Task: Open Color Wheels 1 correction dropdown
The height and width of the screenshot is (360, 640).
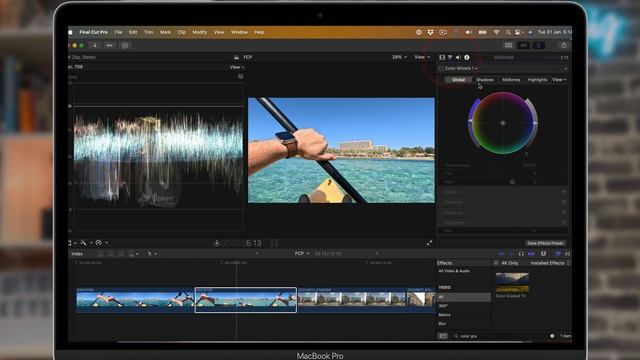Action: pos(461,69)
